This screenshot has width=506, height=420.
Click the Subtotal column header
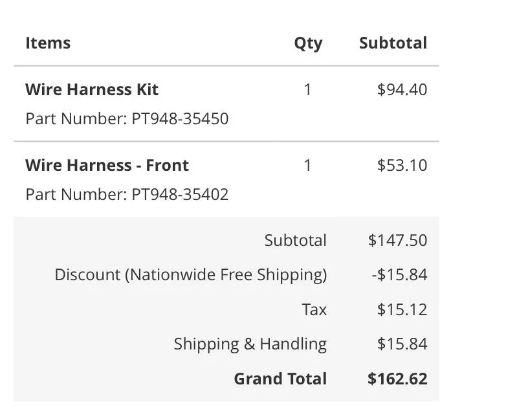click(393, 43)
